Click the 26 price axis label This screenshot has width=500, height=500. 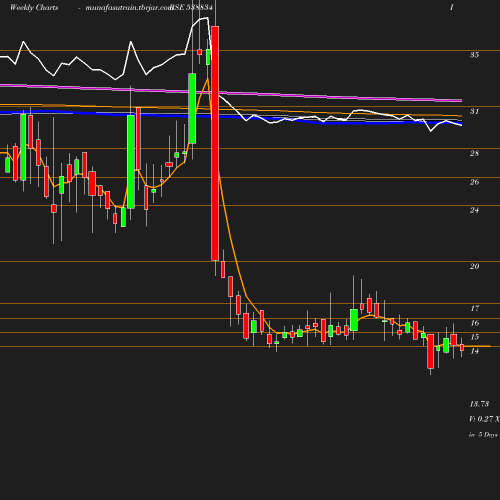pyautogui.click(x=475, y=182)
